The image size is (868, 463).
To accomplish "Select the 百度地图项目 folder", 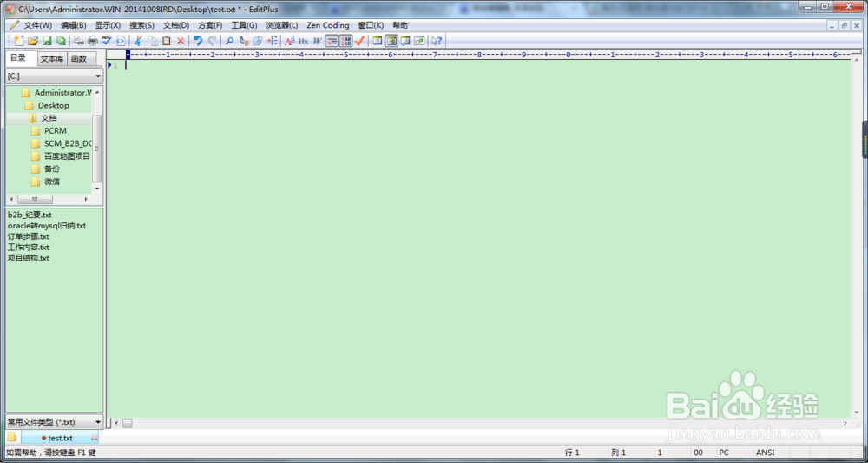I will [x=67, y=156].
